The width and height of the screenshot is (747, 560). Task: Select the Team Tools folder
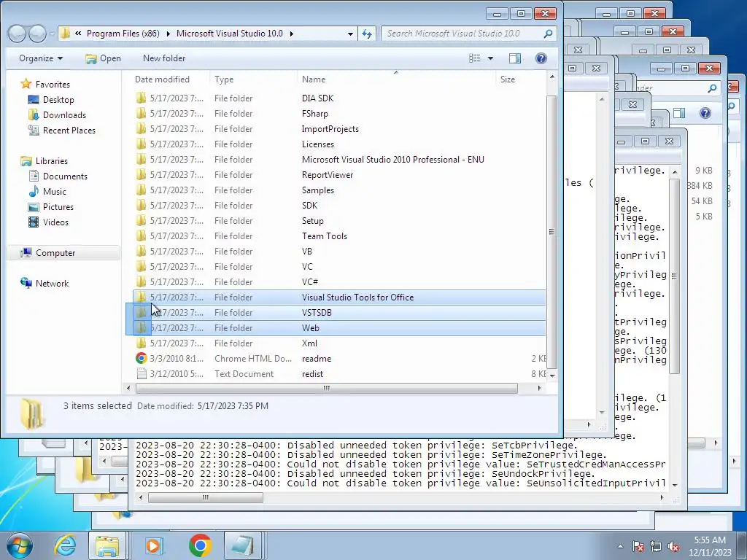(x=325, y=236)
